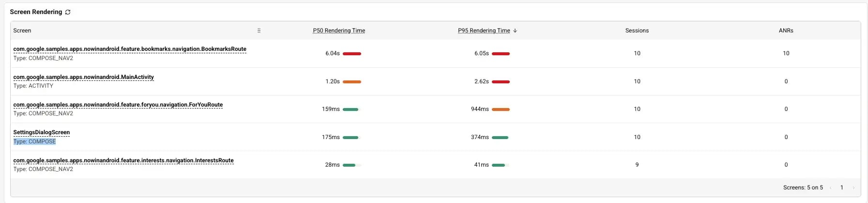The height and width of the screenshot is (203, 868).
Task: Click the highlighted "Type: COMPOSE" text
Action: click(34, 141)
